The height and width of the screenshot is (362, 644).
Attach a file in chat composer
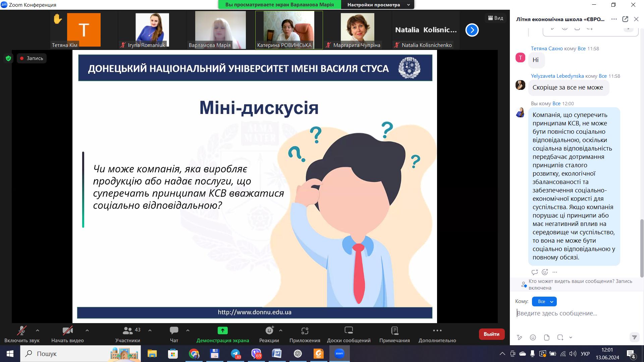547,338
